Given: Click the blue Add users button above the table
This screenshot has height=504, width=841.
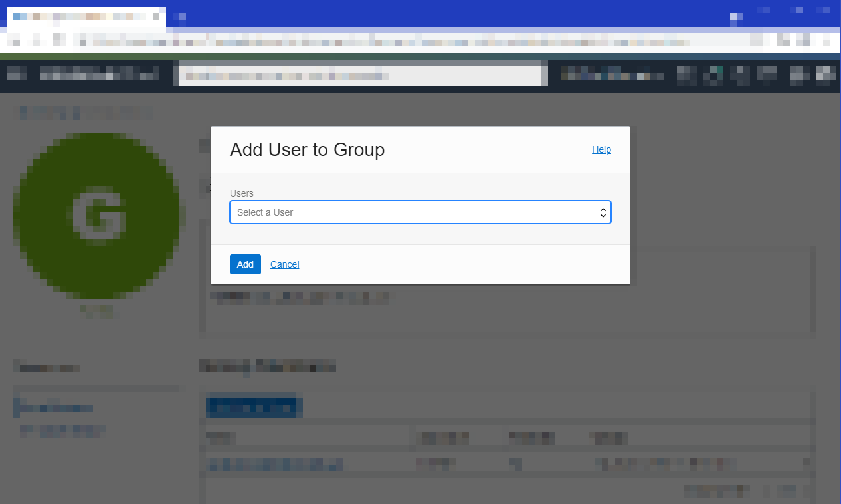Looking at the screenshot, I should [253, 406].
